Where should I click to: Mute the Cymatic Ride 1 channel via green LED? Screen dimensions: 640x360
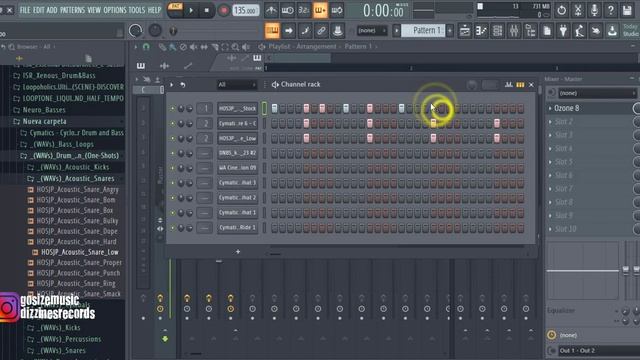(x=172, y=228)
